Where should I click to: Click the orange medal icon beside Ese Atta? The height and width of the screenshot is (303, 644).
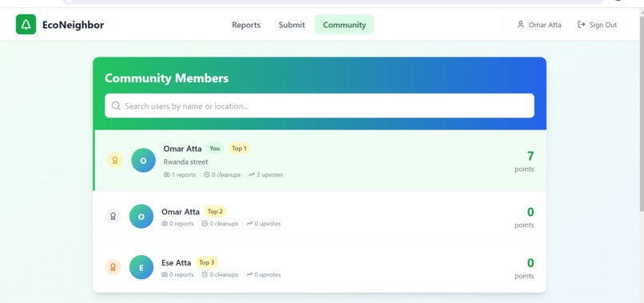[113, 267]
